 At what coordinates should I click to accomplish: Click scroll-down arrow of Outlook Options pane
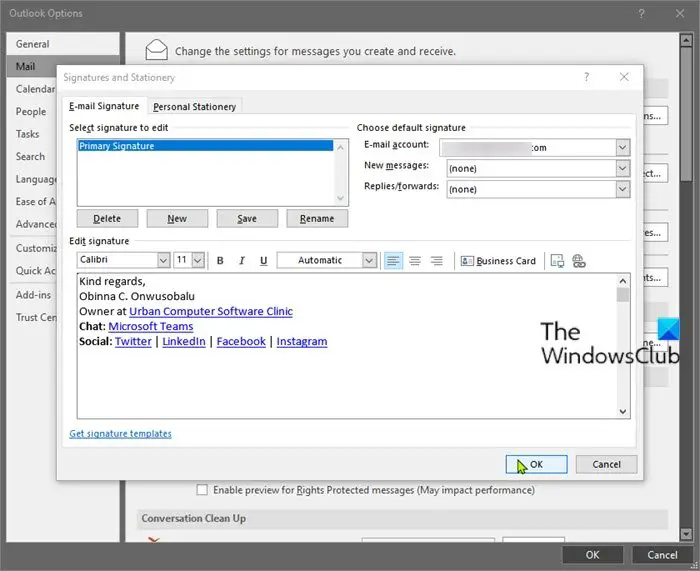click(686, 533)
